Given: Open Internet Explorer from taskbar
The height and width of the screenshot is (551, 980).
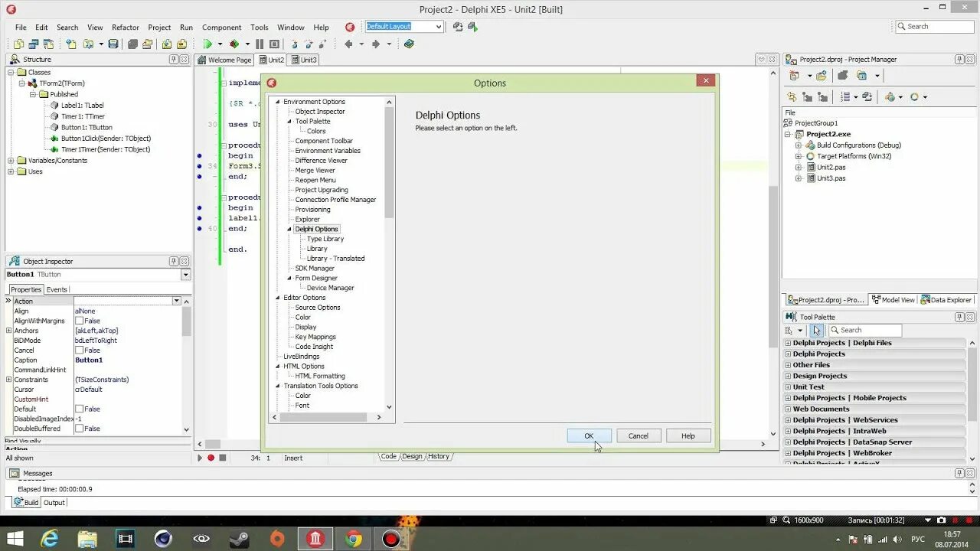Looking at the screenshot, I should 51,539.
